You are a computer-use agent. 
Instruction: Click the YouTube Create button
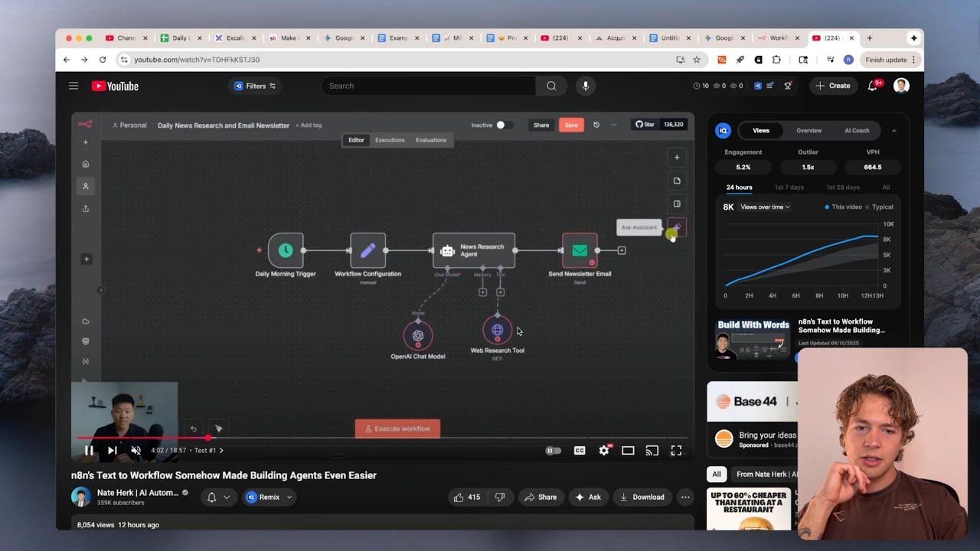[833, 86]
